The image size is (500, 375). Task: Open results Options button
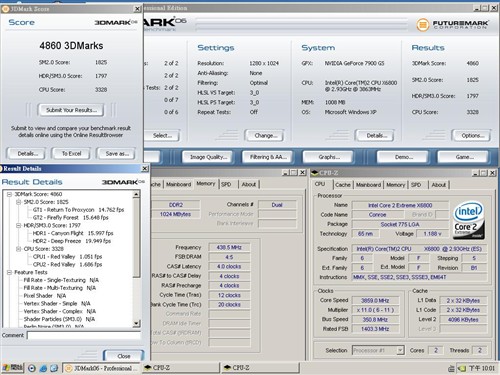(x=472, y=135)
